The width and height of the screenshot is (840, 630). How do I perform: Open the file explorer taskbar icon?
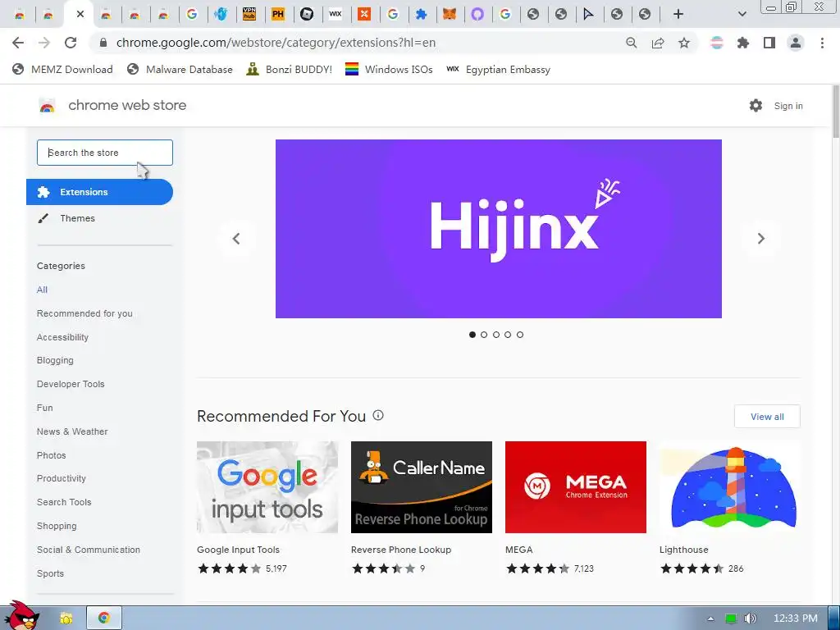click(66, 619)
